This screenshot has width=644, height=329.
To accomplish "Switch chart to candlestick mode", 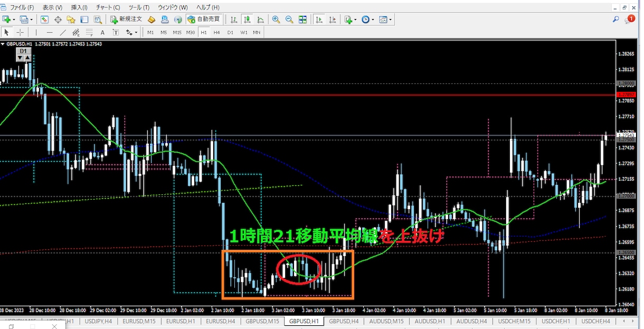I will [247, 20].
